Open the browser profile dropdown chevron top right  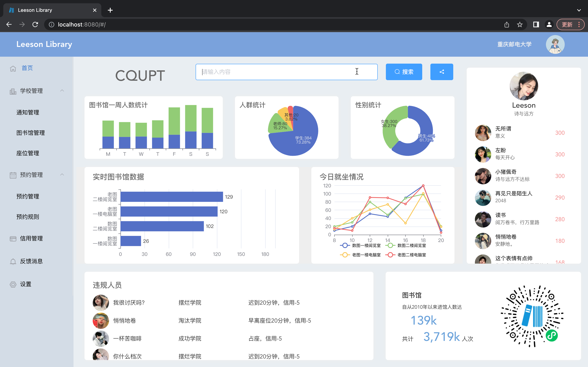tap(579, 10)
